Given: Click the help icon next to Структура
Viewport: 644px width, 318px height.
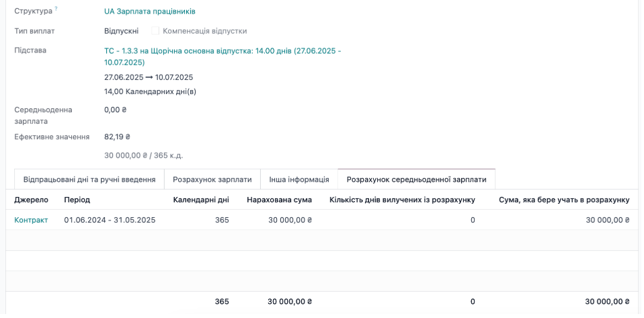Looking at the screenshot, I should pyautogui.click(x=56, y=9).
